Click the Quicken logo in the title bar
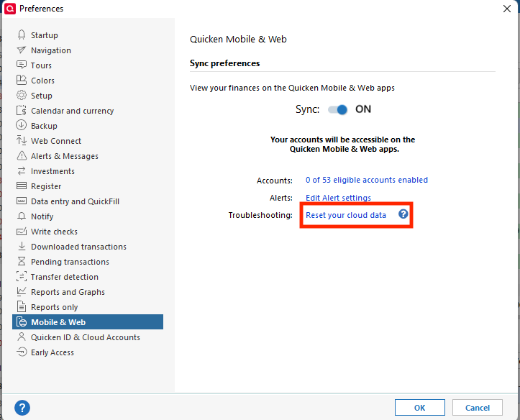This screenshot has height=420, width=520. pyautogui.click(x=9, y=9)
